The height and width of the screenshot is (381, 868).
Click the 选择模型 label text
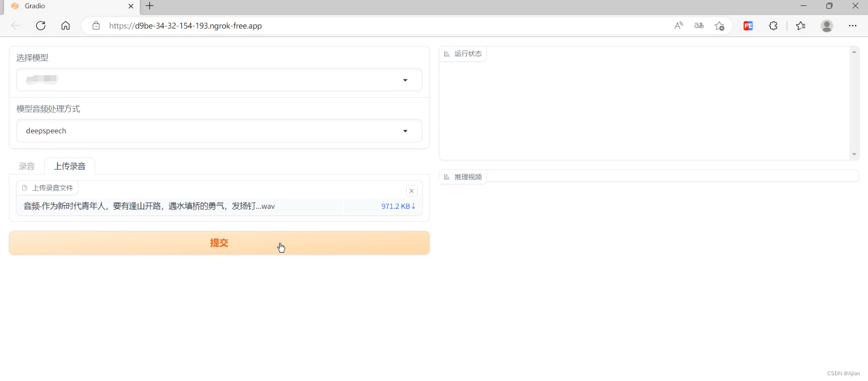point(32,58)
